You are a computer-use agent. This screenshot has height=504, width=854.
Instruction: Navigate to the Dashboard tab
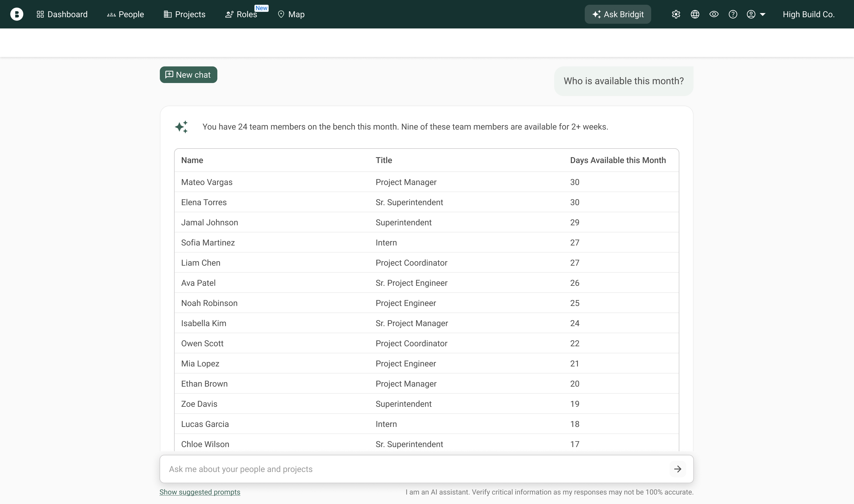tap(62, 14)
